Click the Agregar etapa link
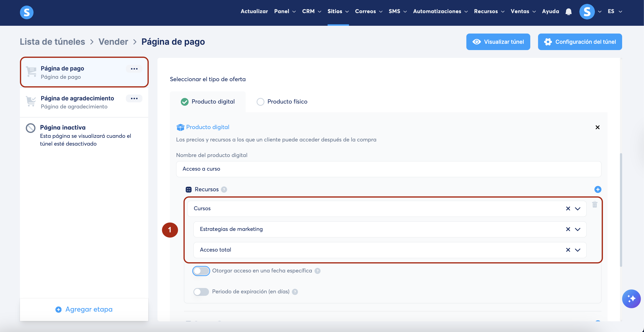The width and height of the screenshot is (644, 332). point(84,309)
